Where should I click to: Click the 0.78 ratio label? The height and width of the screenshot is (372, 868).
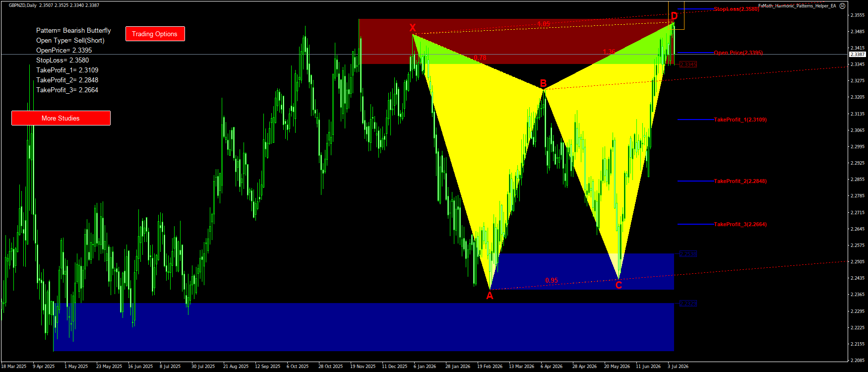480,58
